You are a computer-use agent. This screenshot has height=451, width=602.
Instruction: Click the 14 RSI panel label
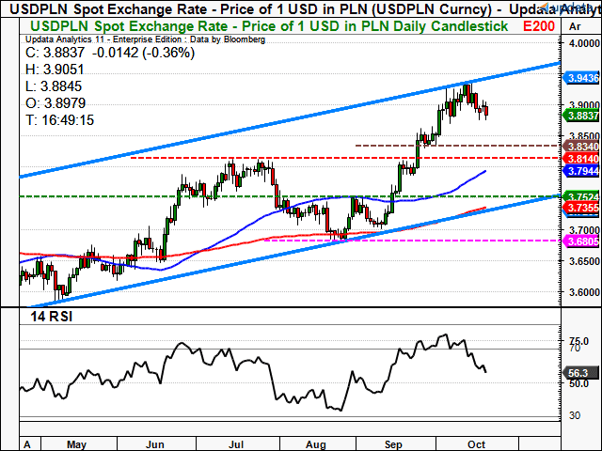coord(51,317)
